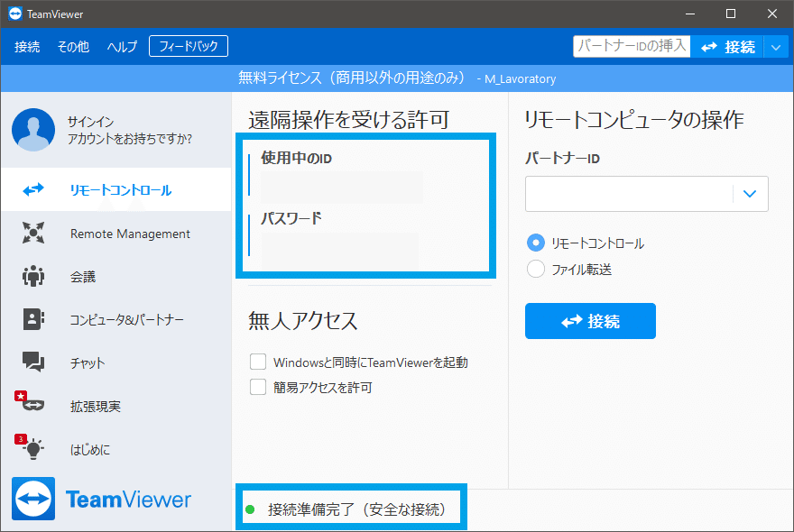Minimize the TeamViewer window

[x=689, y=14]
